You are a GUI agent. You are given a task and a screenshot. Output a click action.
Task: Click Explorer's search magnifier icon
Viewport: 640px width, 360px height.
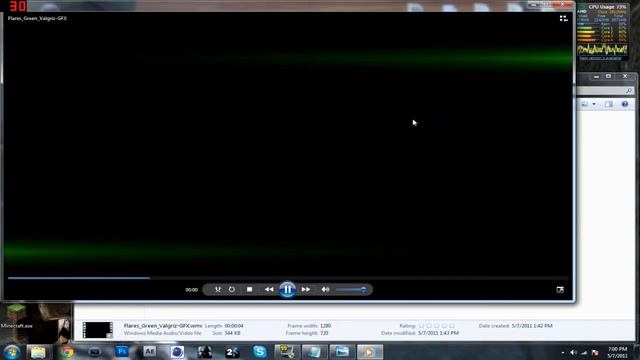point(629,91)
